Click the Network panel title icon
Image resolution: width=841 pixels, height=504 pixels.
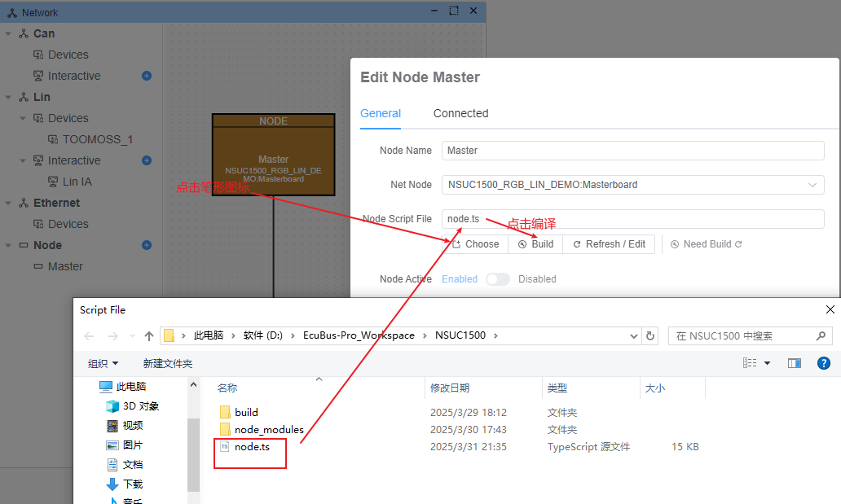(12, 12)
